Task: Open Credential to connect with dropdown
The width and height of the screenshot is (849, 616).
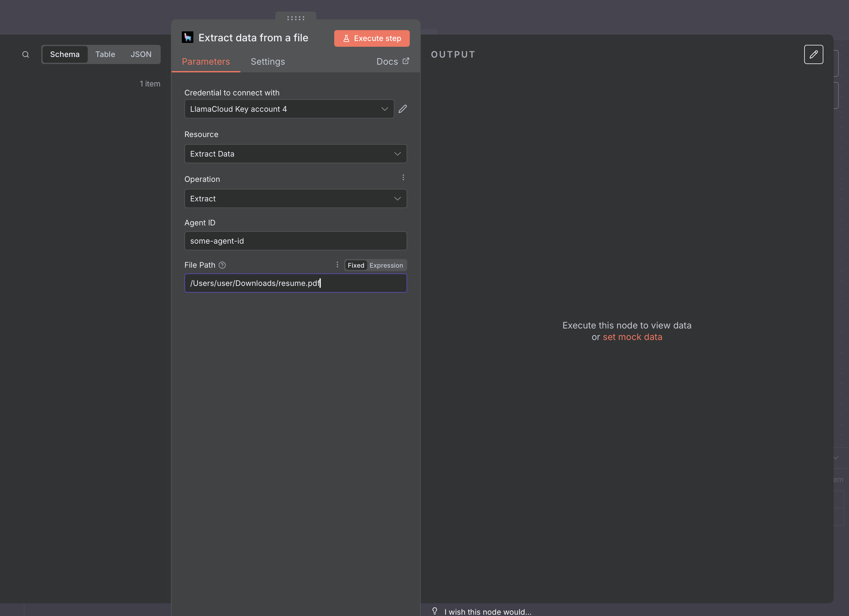Action: pyautogui.click(x=289, y=109)
